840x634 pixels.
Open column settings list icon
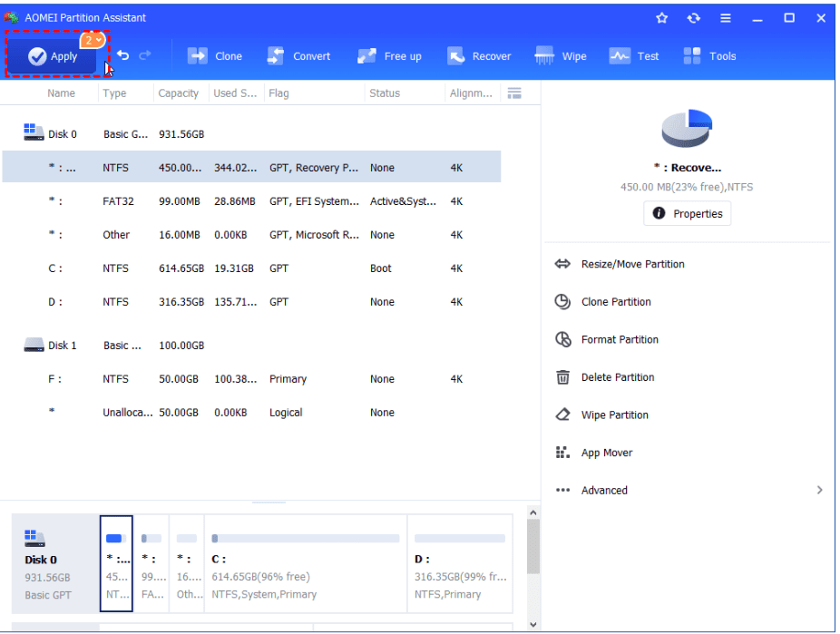click(514, 93)
